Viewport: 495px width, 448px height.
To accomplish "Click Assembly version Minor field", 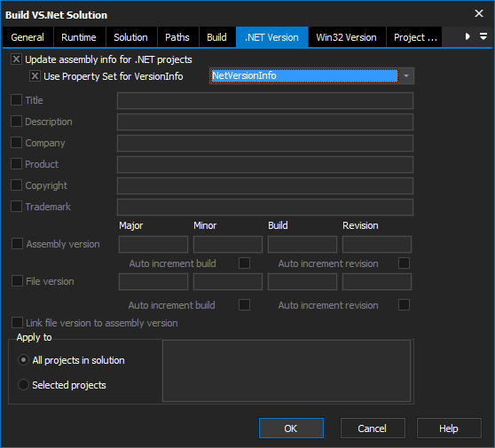I will point(228,244).
